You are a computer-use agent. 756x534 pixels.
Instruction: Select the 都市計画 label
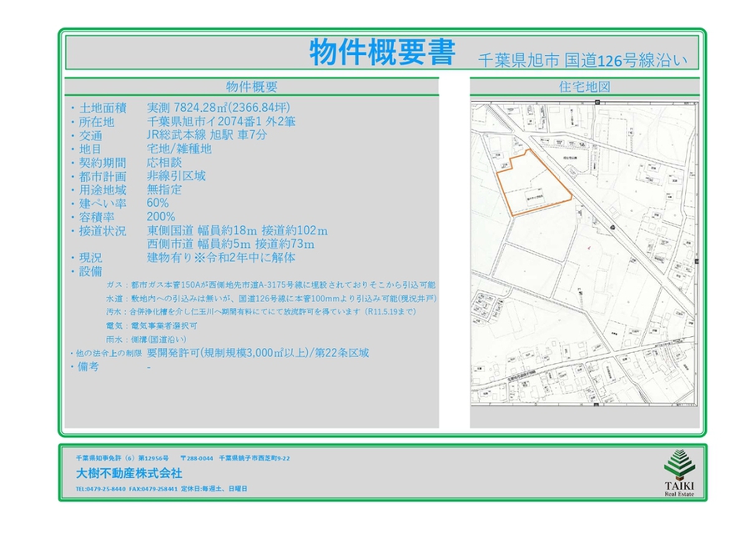103,176
